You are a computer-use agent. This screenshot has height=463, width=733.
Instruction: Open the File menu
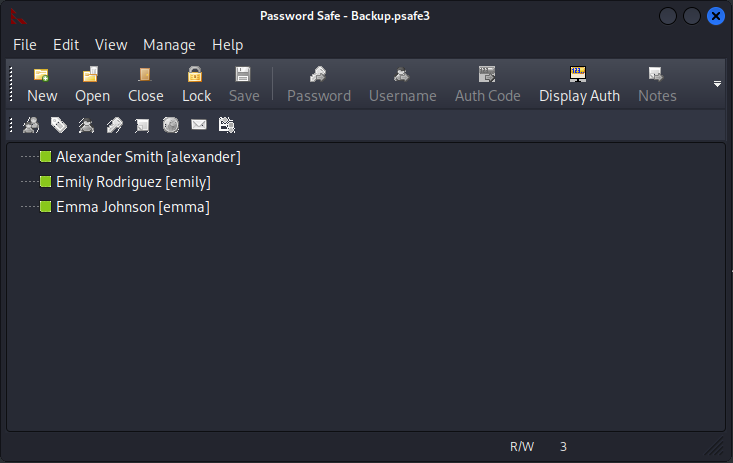point(25,45)
